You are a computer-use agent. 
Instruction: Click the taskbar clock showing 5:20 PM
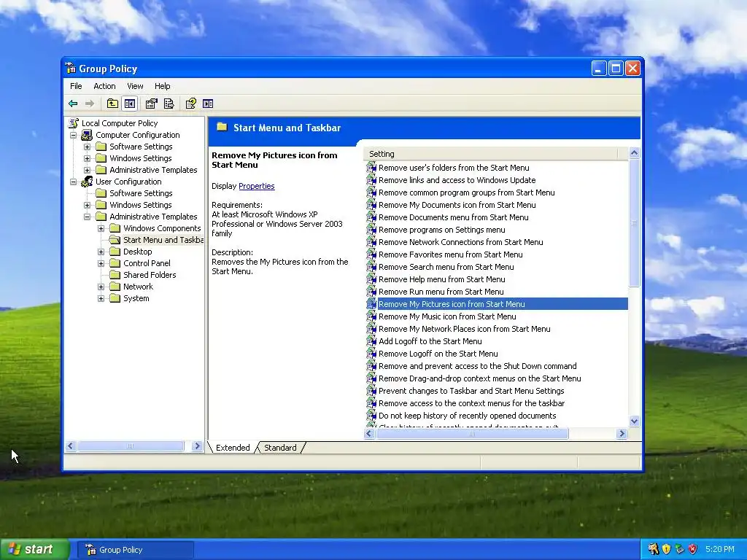(719, 549)
